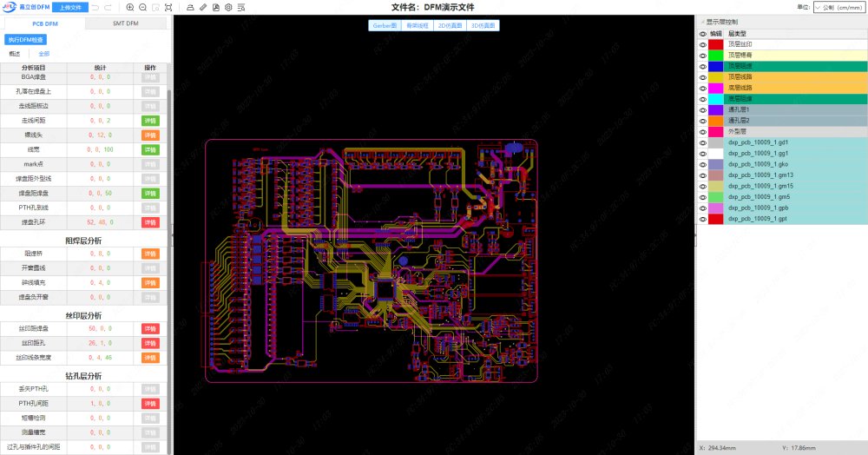Click the redo arrow icon
The width and height of the screenshot is (868, 455).
pos(107,7)
